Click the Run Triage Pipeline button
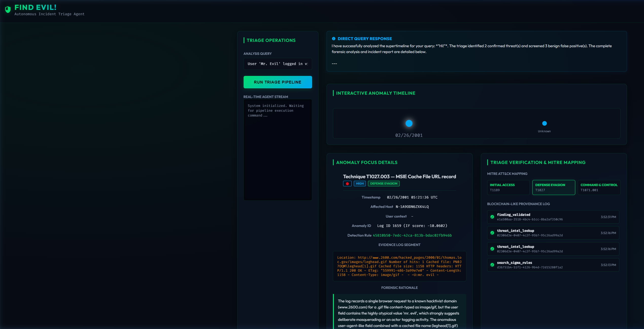644x329 pixels. [x=278, y=82]
